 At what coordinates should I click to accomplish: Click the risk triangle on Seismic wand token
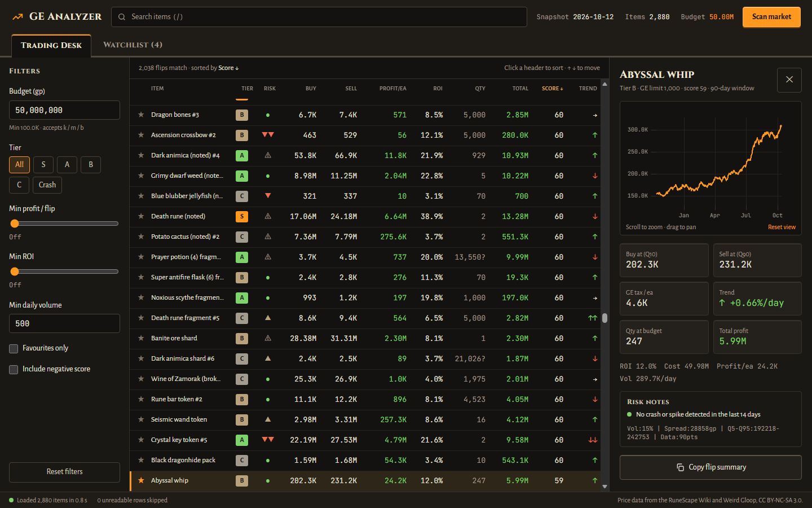268,419
